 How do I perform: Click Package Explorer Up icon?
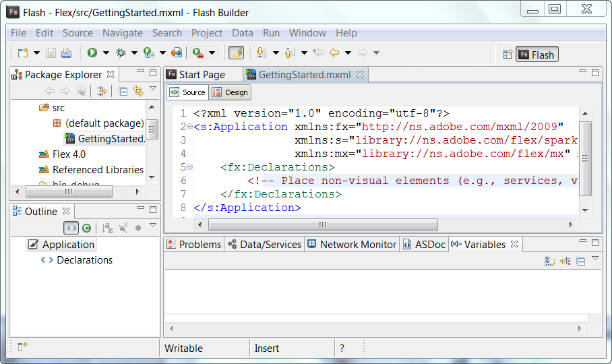(81, 91)
